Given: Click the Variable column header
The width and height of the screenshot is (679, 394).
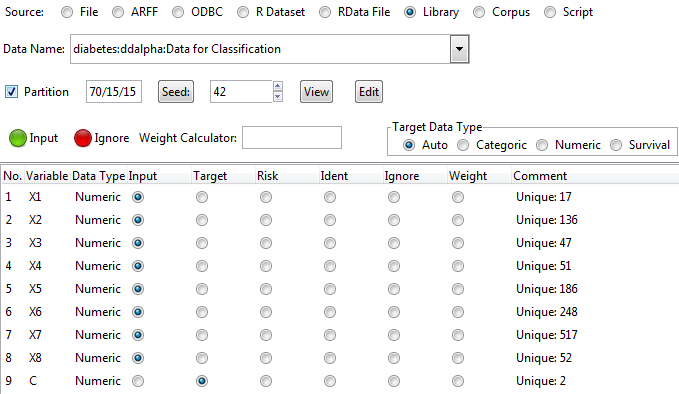Looking at the screenshot, I should (47, 176).
